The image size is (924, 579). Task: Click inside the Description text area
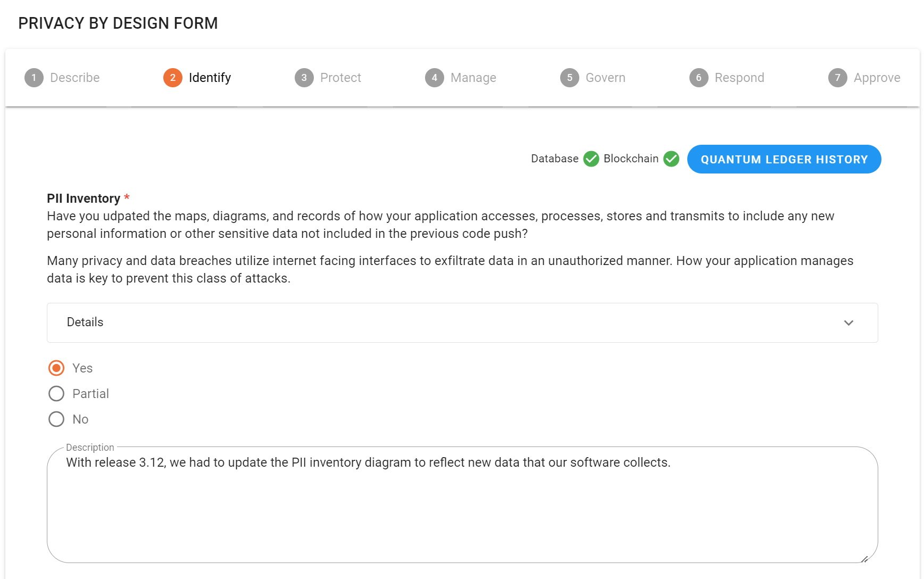click(x=462, y=511)
